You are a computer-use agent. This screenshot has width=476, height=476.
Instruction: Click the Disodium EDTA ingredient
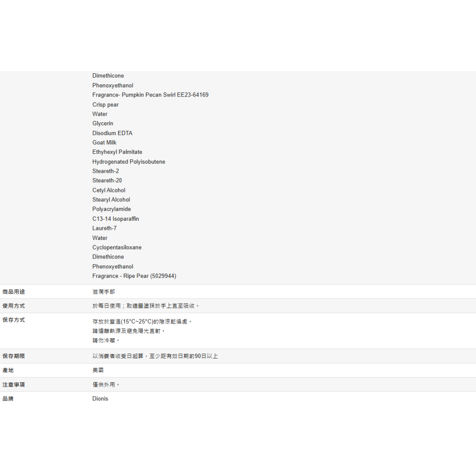coord(112,133)
